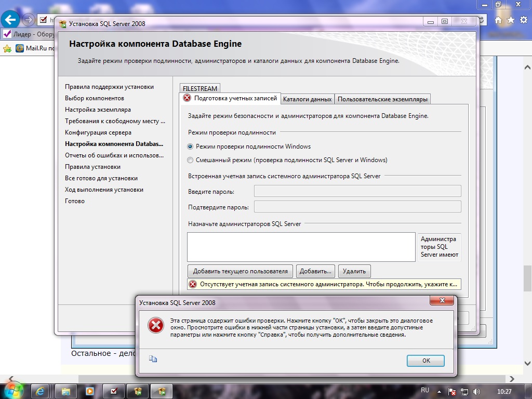Open the browser home icon
The image size is (532, 399).
click(498, 20)
